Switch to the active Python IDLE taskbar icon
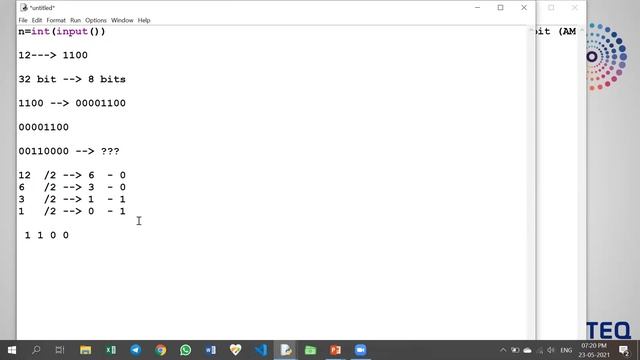The width and height of the screenshot is (640, 360). click(286, 350)
